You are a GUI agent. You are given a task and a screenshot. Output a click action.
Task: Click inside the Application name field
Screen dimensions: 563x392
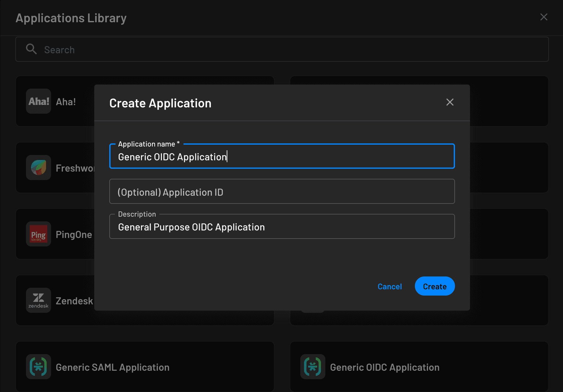(x=281, y=157)
